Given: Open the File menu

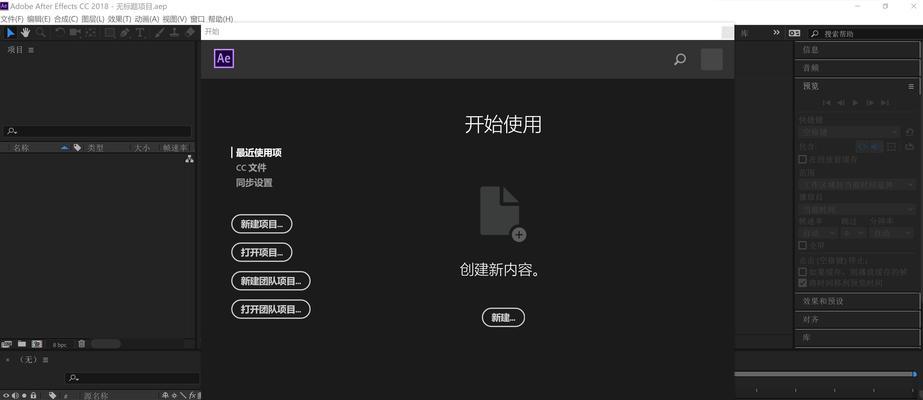Looking at the screenshot, I should [12, 19].
